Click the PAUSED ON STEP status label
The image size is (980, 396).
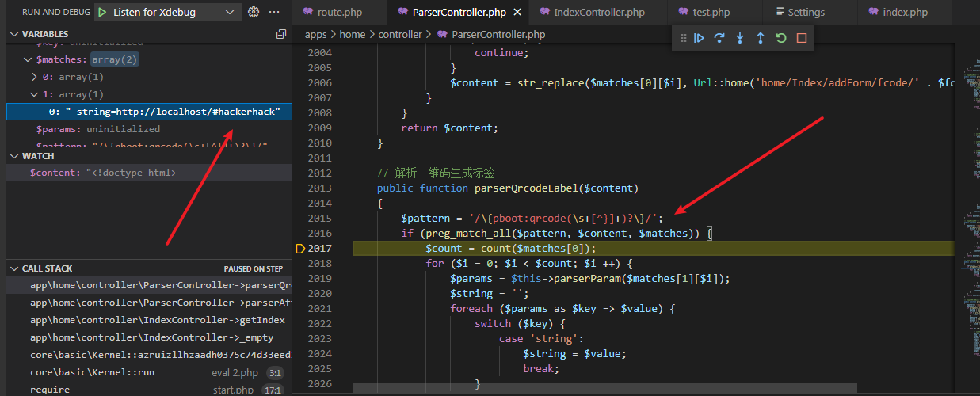click(254, 269)
